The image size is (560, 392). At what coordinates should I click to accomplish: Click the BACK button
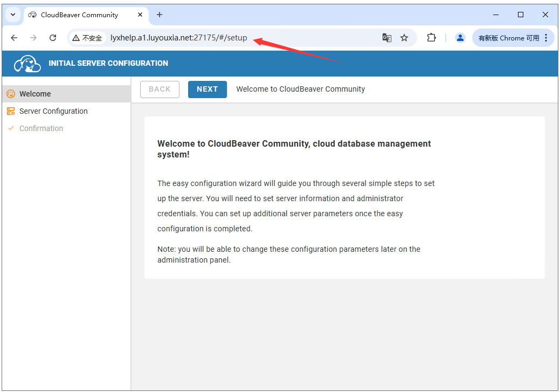click(x=160, y=90)
